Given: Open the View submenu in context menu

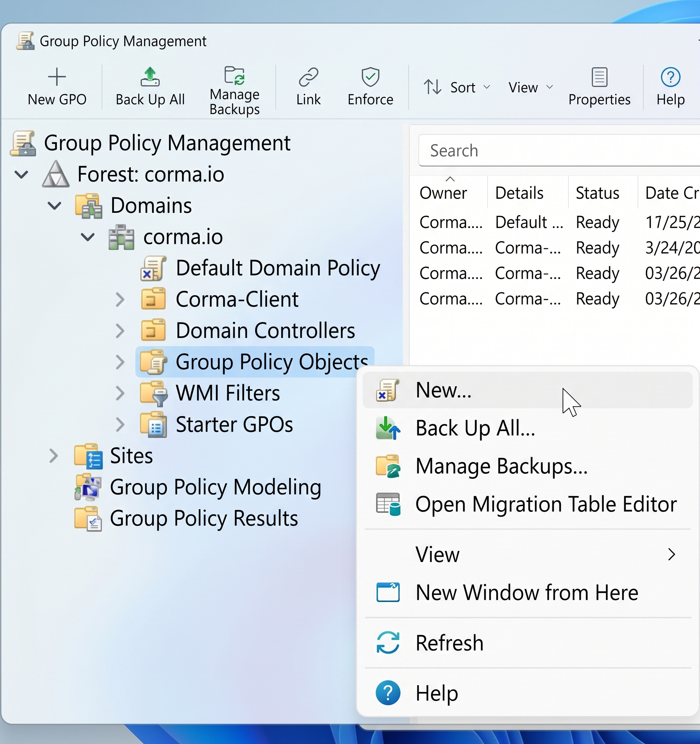Looking at the screenshot, I should tap(527, 554).
